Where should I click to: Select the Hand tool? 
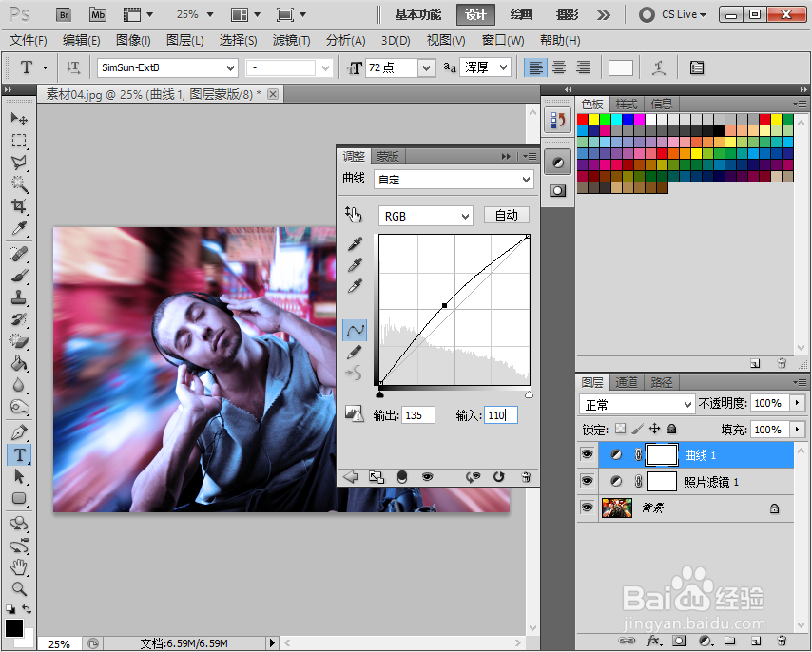click(19, 567)
